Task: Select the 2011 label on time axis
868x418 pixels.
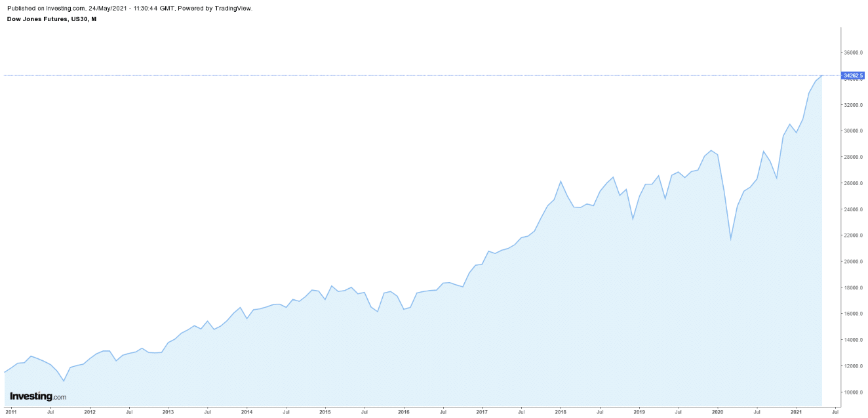Action: (11, 412)
